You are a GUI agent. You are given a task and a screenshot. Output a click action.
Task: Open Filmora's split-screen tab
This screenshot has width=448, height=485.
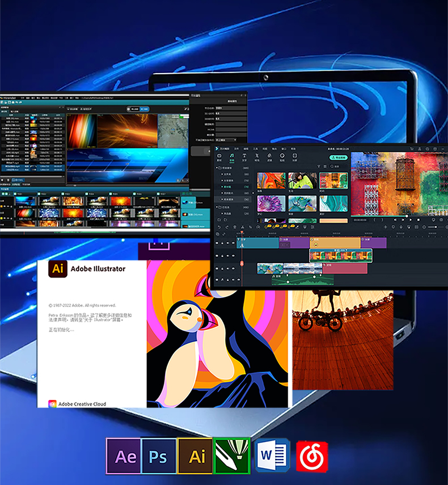295,157
